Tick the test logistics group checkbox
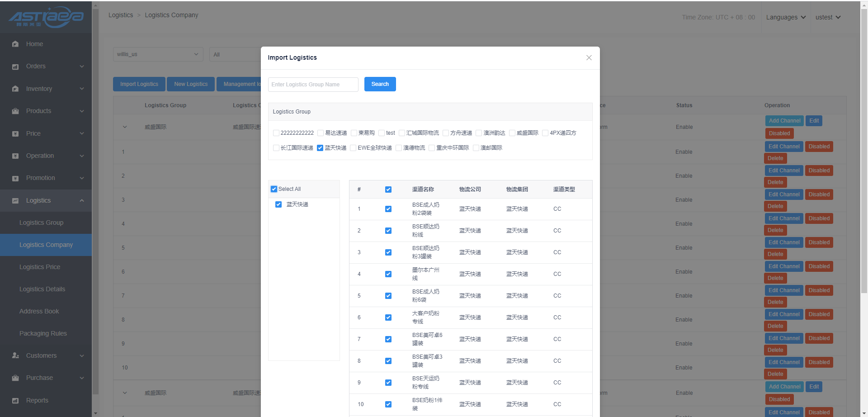Screen dimensions: 868x417 382,133
